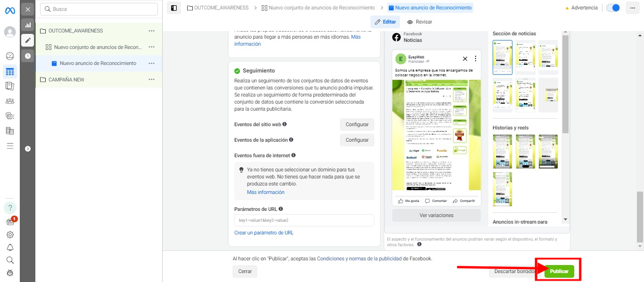Image resolution: width=644 pixels, height=282 pixels.
Task: Click the Cerrar button
Action: pyautogui.click(x=245, y=271)
